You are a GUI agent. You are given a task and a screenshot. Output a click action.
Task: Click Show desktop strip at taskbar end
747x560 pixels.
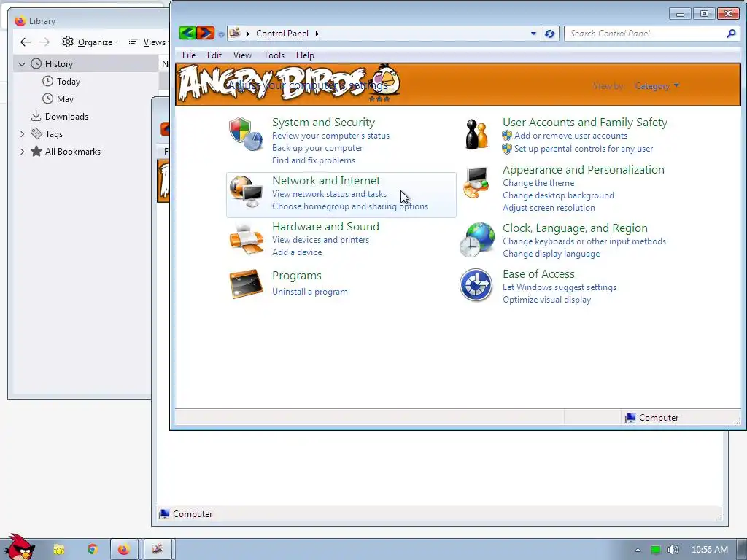(742, 550)
